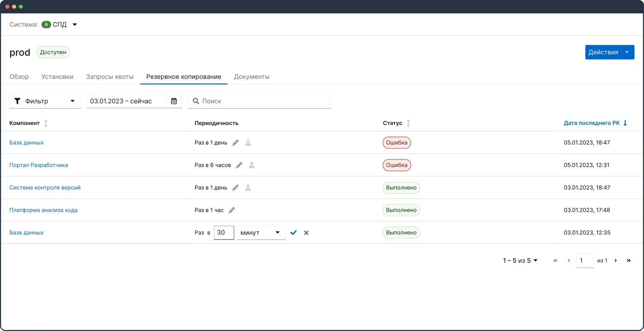Expand the rows per page selector 1–5 из 5
This screenshot has height=331, width=644.
pyautogui.click(x=520, y=260)
